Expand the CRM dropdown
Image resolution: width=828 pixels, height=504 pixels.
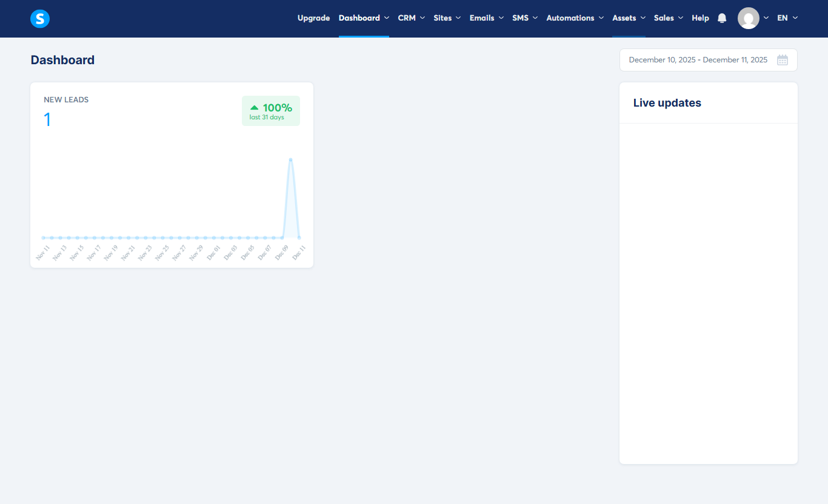[x=411, y=18]
